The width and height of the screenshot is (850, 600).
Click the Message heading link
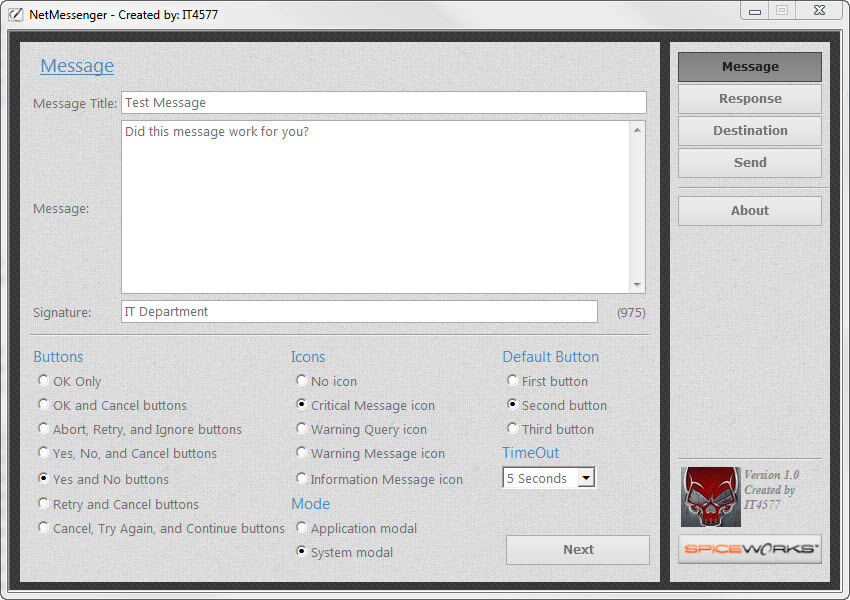pos(77,65)
